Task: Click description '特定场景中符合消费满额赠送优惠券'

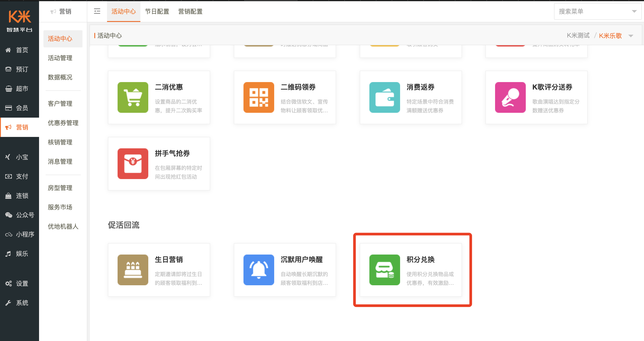Action: (x=430, y=106)
